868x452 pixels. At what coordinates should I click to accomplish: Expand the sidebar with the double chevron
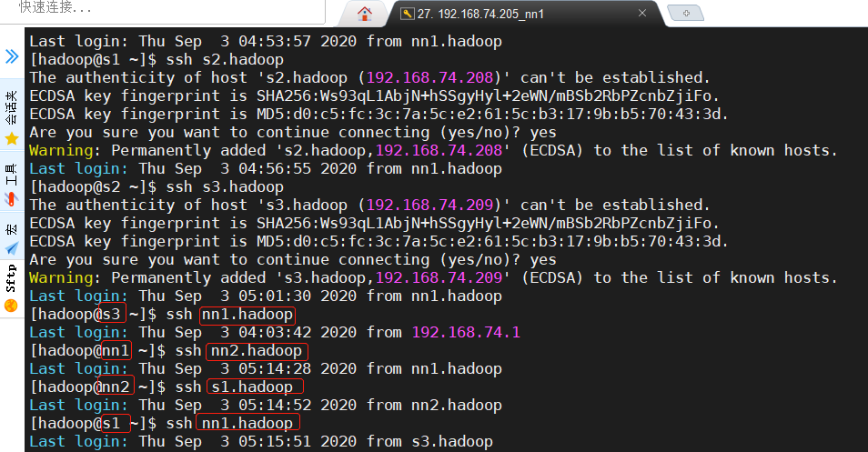[x=12, y=56]
